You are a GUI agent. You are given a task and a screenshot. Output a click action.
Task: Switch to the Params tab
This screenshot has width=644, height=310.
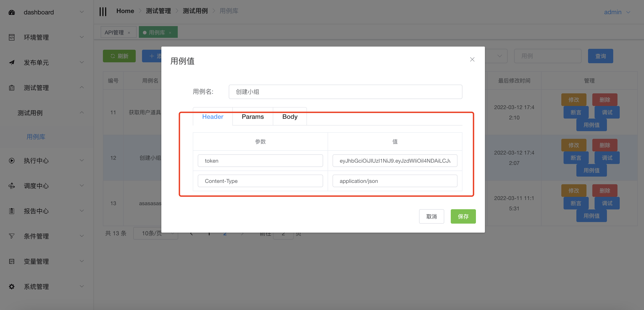(x=253, y=117)
